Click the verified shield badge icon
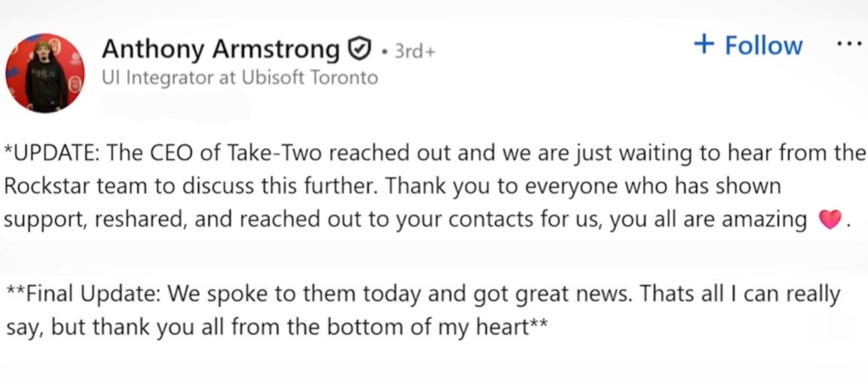 [359, 49]
